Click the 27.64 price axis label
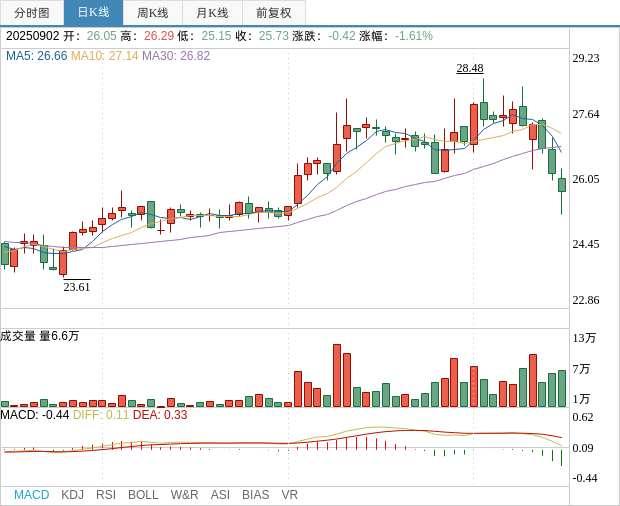This screenshot has height=506, width=620. point(586,114)
